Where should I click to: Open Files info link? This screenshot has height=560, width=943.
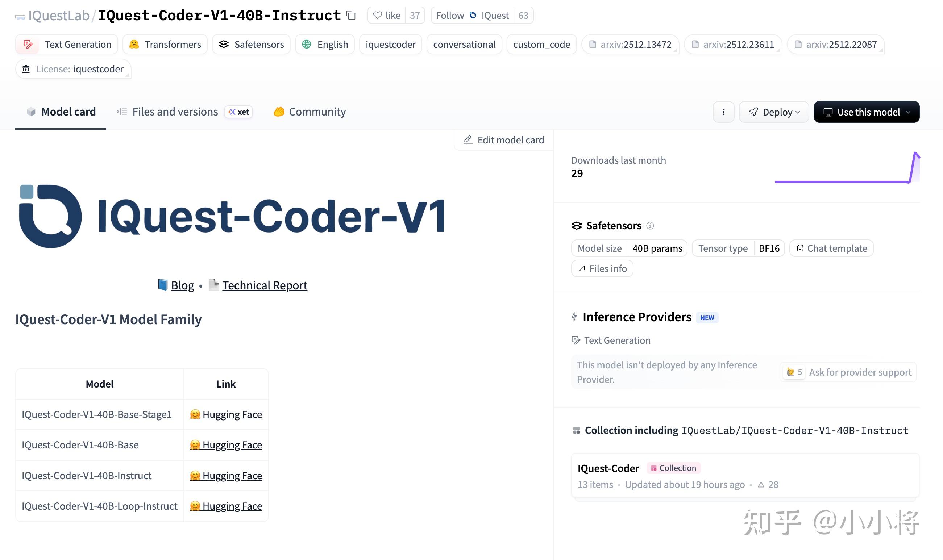pos(602,269)
